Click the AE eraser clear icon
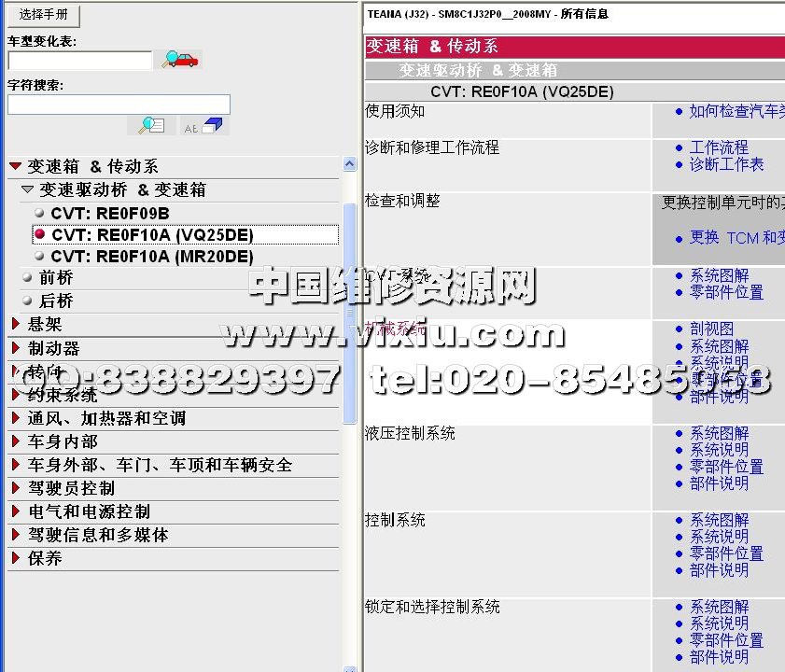The height and width of the screenshot is (672, 785). click(x=204, y=126)
